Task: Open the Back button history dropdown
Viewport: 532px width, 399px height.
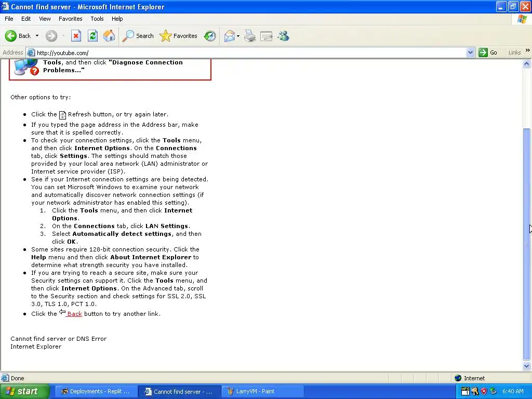Action: click(x=37, y=36)
